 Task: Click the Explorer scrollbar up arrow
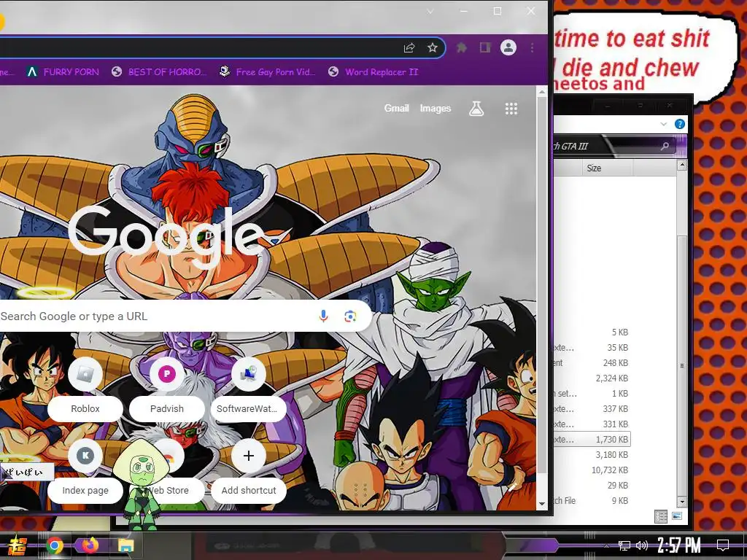[682, 165]
